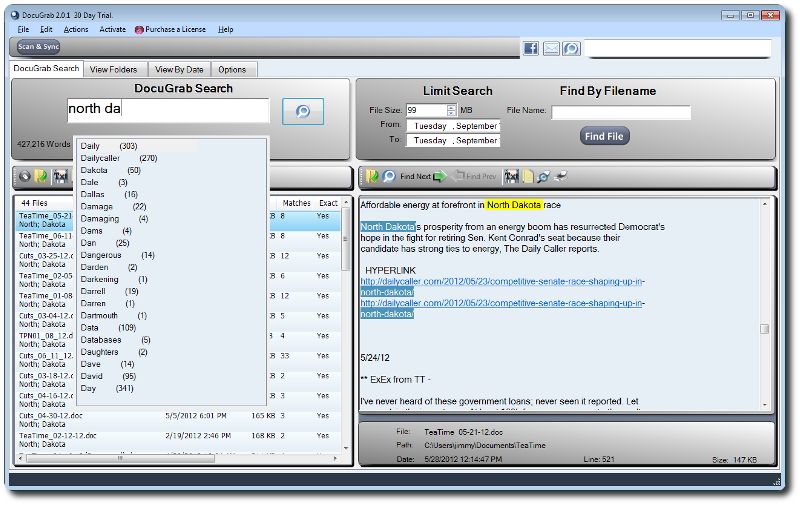The image size is (800, 505).
Task: Click the Find File button
Action: (x=604, y=136)
